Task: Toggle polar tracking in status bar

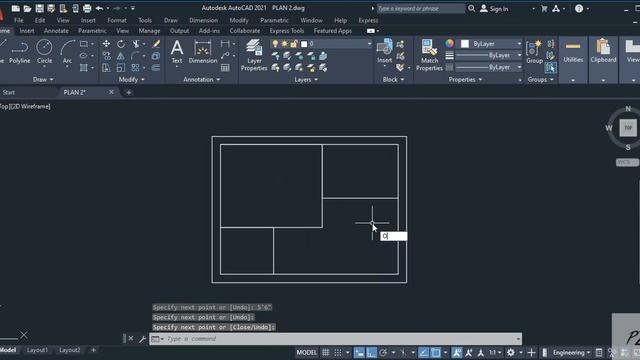Action: [383, 353]
